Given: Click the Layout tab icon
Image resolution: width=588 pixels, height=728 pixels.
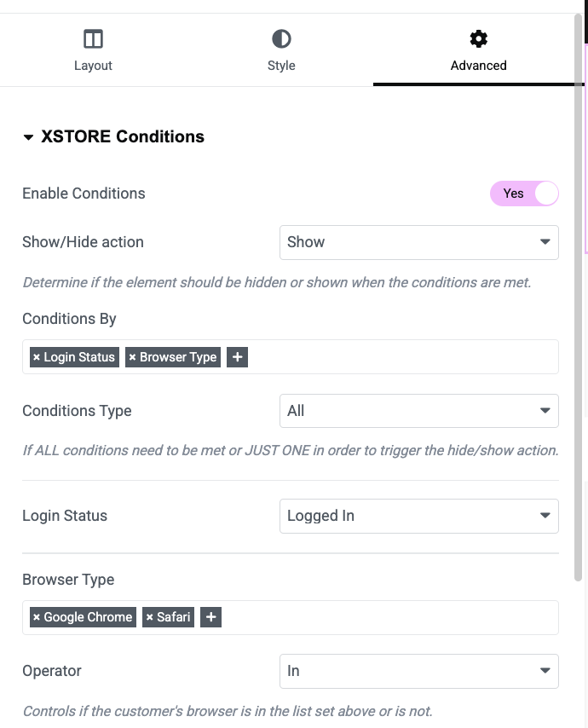Looking at the screenshot, I should [93, 39].
